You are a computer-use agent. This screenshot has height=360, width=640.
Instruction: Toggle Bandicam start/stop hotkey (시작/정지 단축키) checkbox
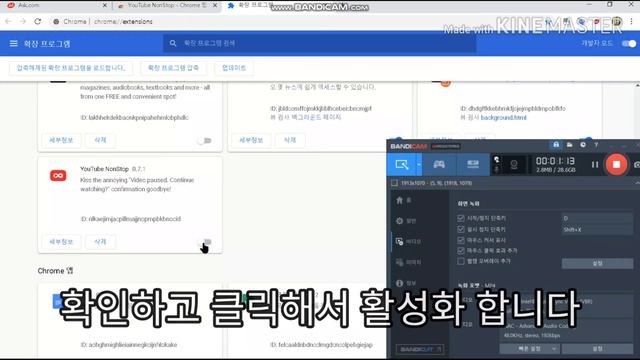coord(461,218)
